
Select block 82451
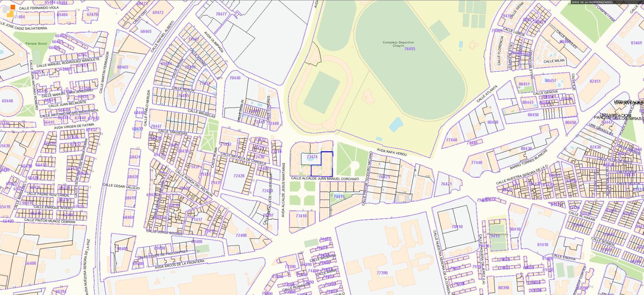point(595,82)
